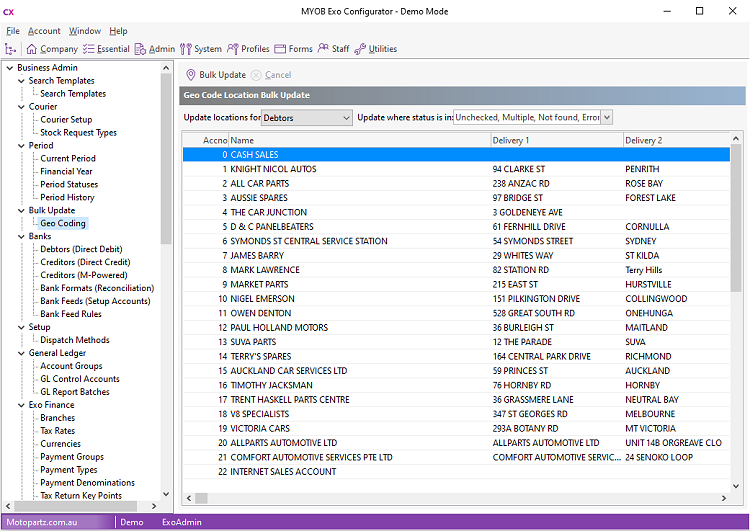Collapse the Period group
The image size is (750, 531).
pos(21,145)
